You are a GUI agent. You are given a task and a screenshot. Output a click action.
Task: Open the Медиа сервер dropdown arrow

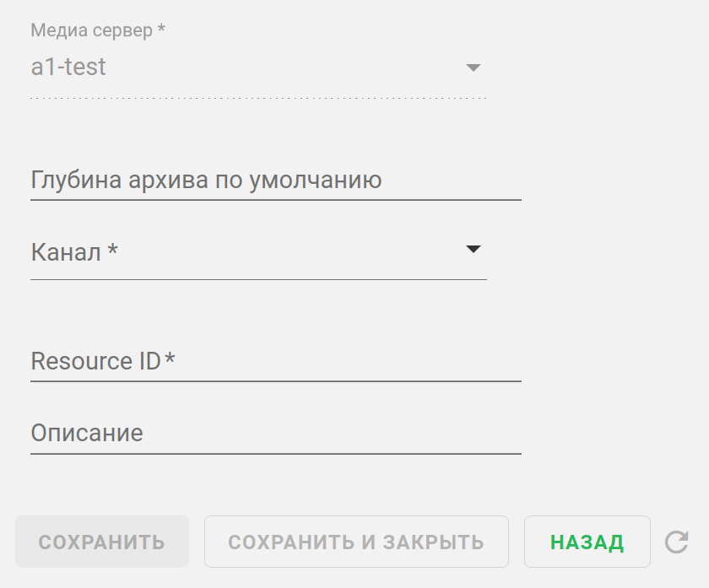click(474, 67)
